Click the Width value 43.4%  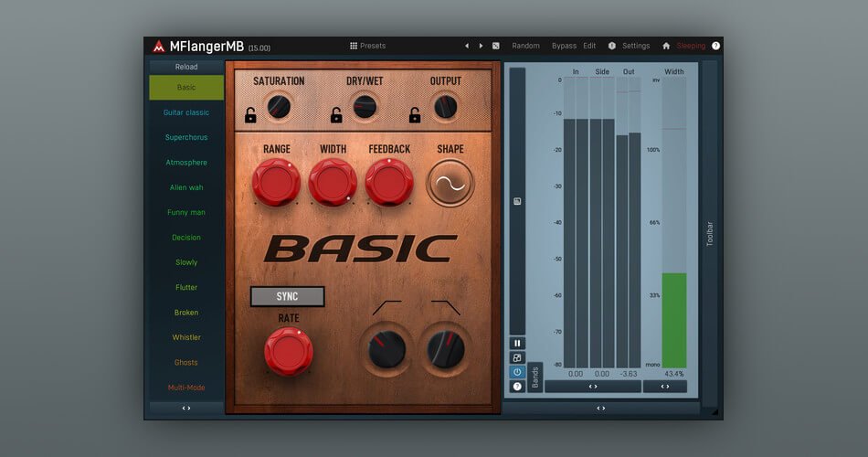click(x=673, y=374)
